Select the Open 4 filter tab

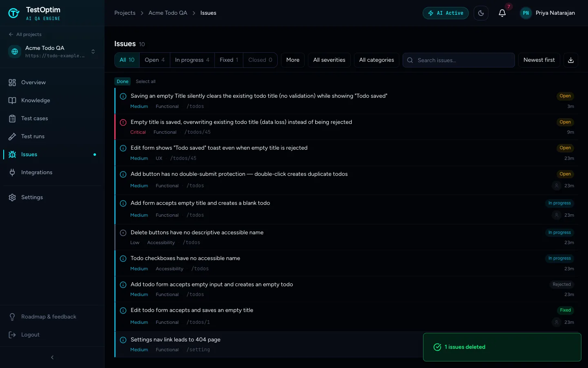point(155,60)
